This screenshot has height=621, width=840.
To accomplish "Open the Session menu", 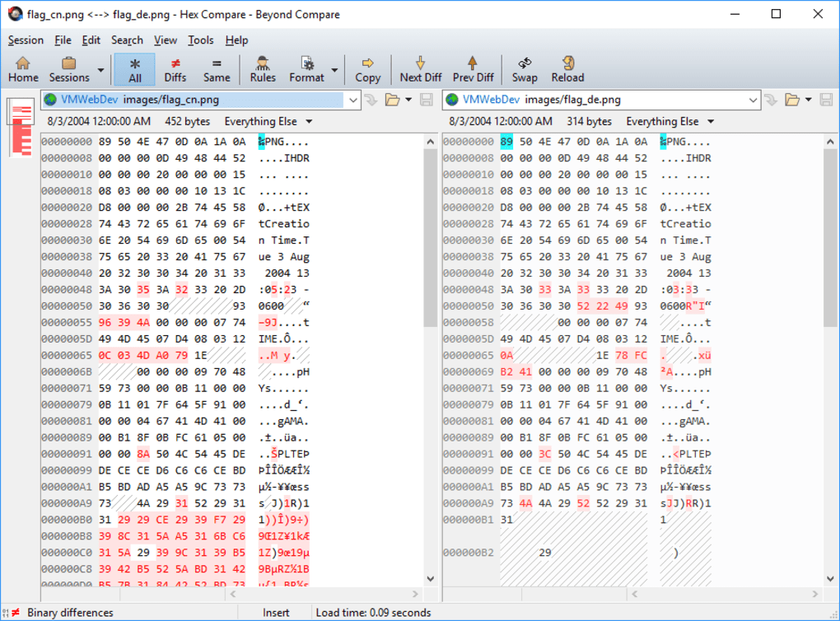I will (26, 40).
